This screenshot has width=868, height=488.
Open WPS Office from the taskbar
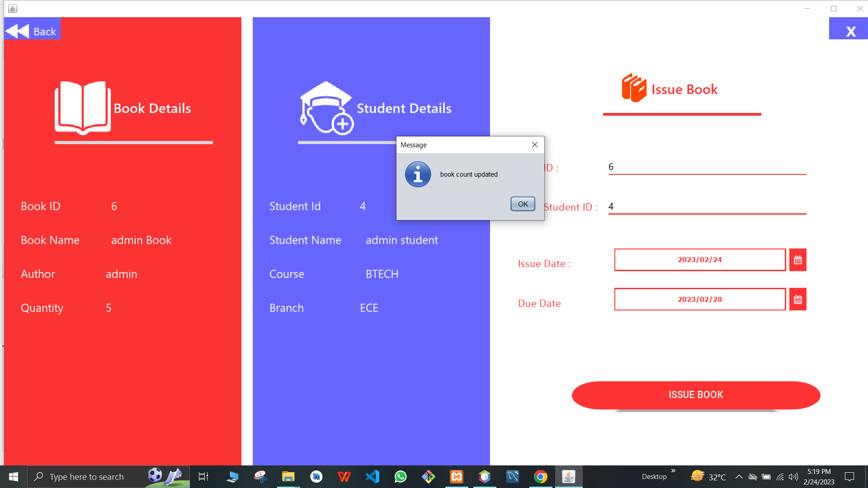coord(344,477)
